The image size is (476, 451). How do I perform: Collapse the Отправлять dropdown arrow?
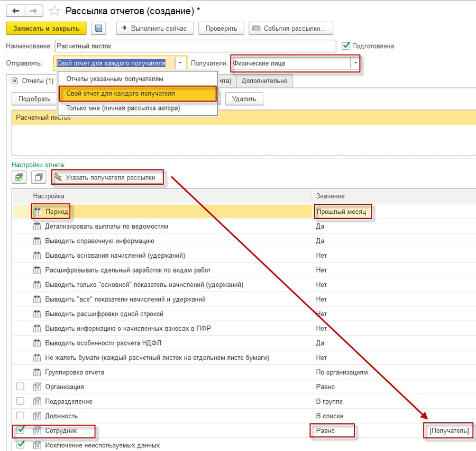[x=180, y=64]
